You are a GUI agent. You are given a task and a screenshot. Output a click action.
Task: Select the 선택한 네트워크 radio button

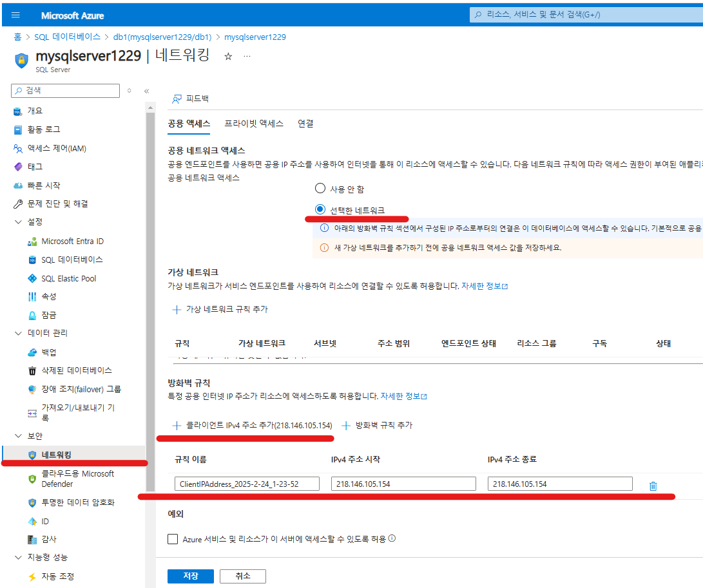320,209
